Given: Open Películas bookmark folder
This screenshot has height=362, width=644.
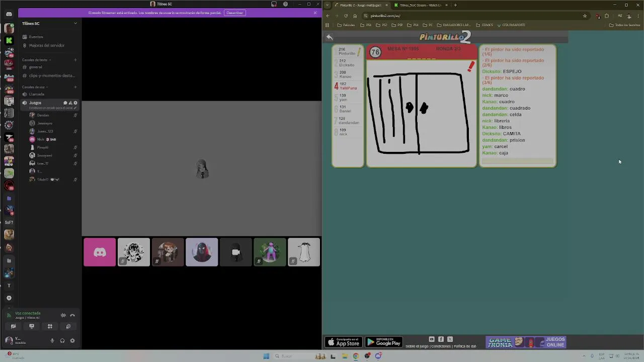Looking at the screenshot, I should pyautogui.click(x=346, y=25).
